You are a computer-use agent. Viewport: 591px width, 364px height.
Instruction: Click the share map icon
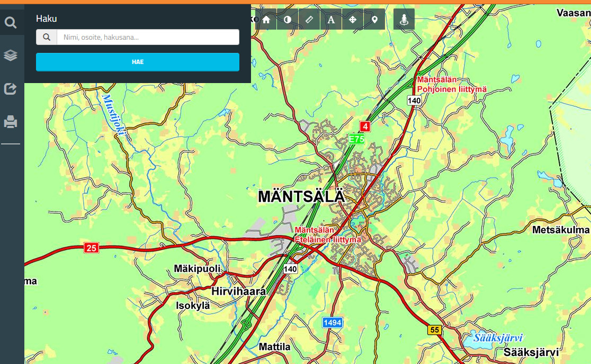point(11,88)
